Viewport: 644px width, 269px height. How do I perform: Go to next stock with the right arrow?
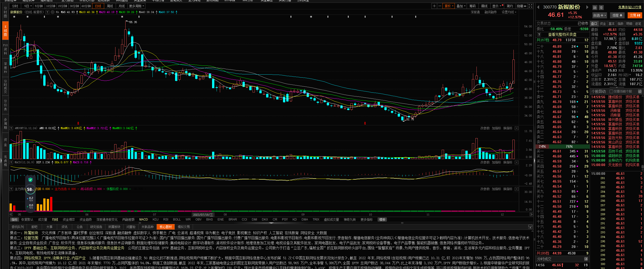pyautogui.click(x=587, y=7)
